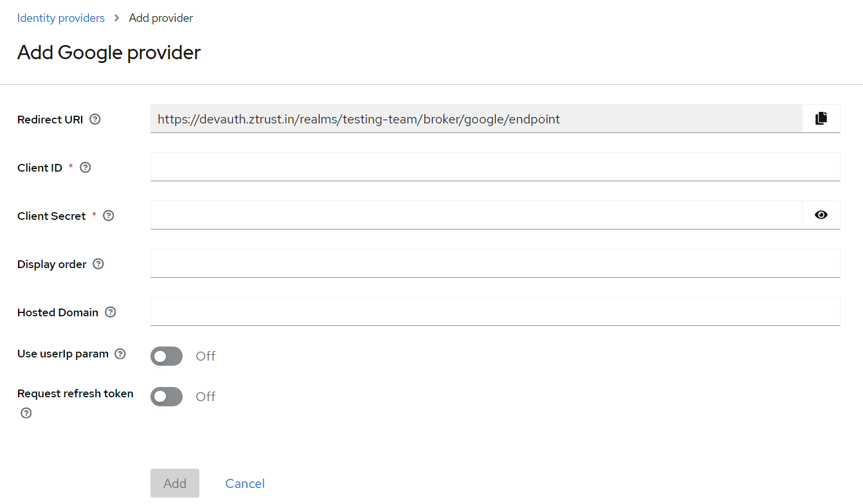Select the Display order text box
The image size is (863, 504).
click(495, 264)
